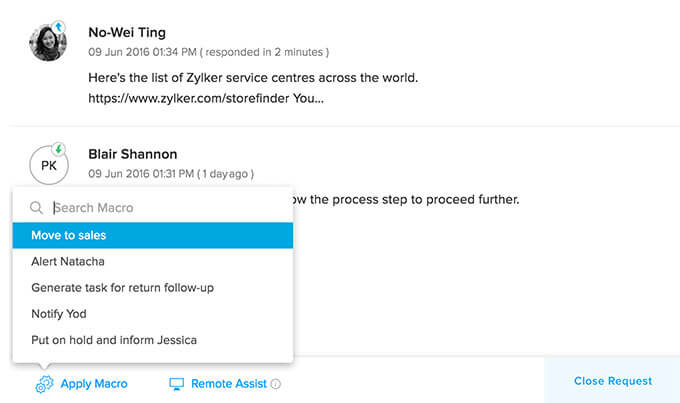This screenshot has width=680, height=403.
Task: Click the Apply Macro gear icon
Action: pyautogui.click(x=44, y=384)
